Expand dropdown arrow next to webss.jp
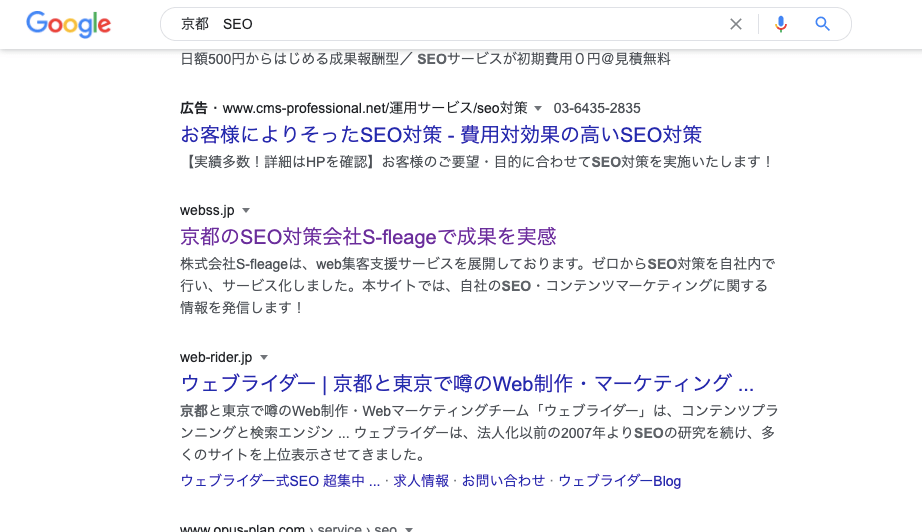 pyautogui.click(x=246, y=210)
